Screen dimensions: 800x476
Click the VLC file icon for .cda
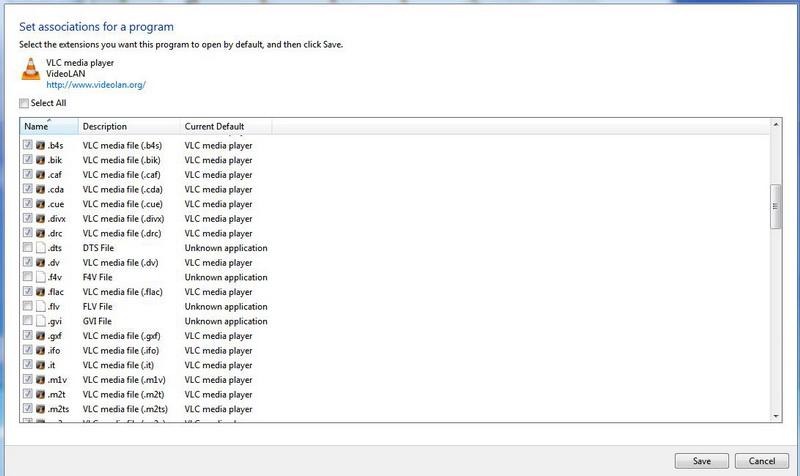click(x=40, y=189)
